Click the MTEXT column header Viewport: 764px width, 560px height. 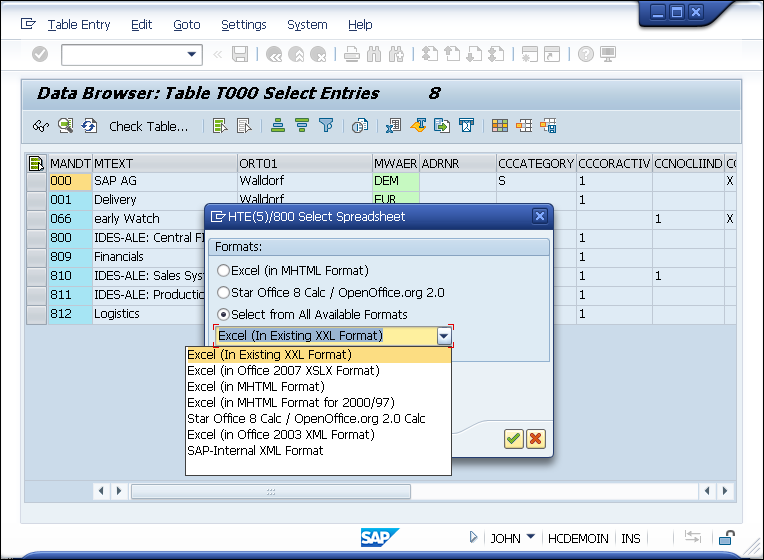tap(165, 164)
